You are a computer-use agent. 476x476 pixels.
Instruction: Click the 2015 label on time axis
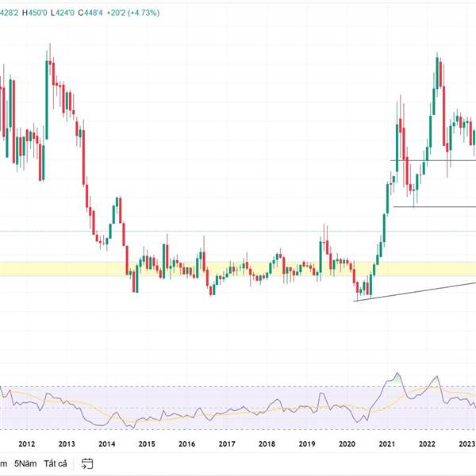tap(147, 443)
